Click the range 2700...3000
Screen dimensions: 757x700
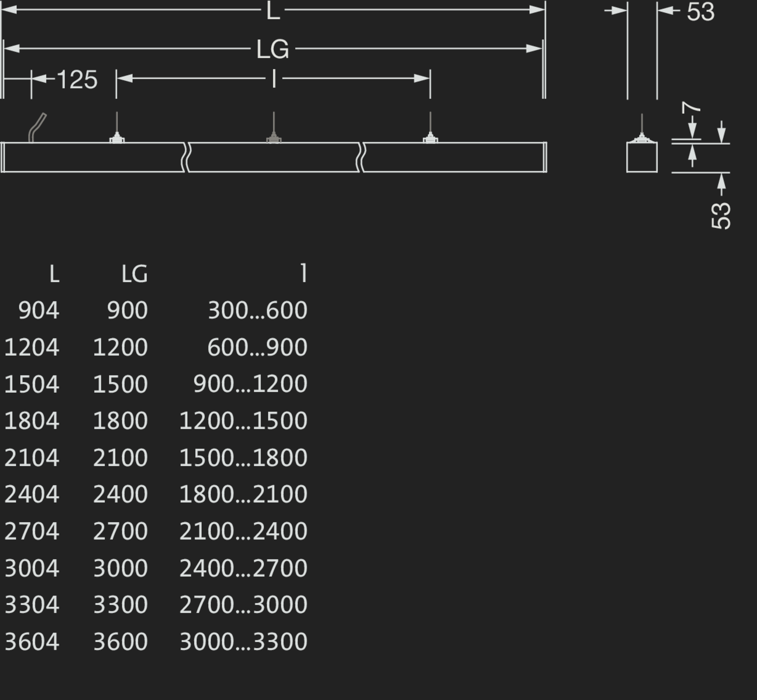243,605
